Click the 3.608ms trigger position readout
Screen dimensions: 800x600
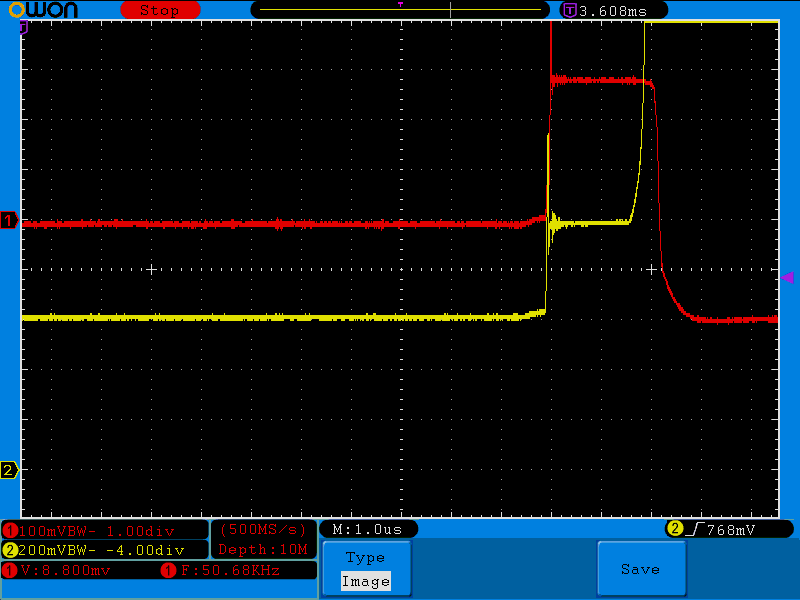click(x=613, y=11)
